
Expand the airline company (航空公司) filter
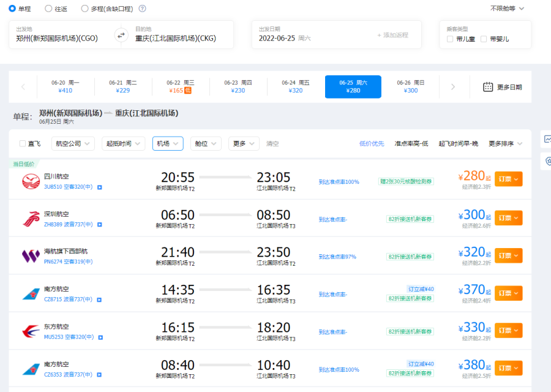[x=72, y=144]
